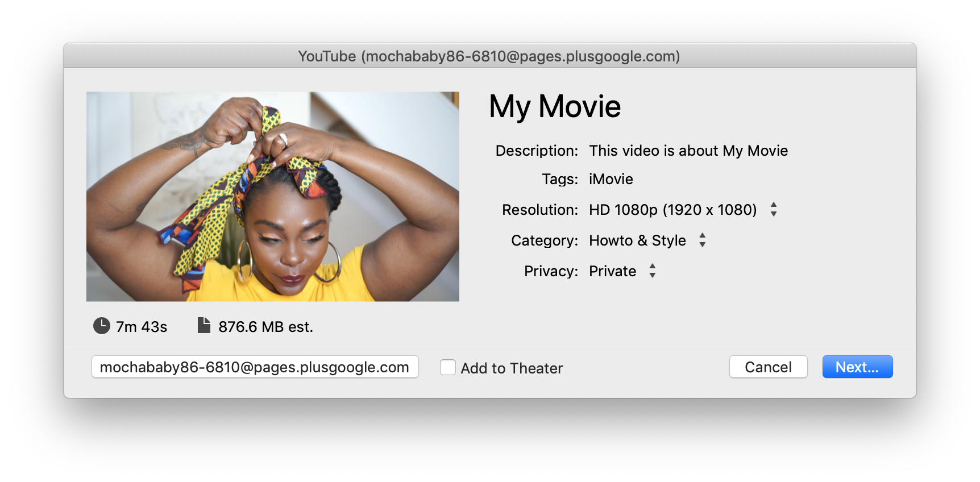This screenshot has height=482, width=980.
Task: Click the Next button
Action: pyautogui.click(x=857, y=367)
